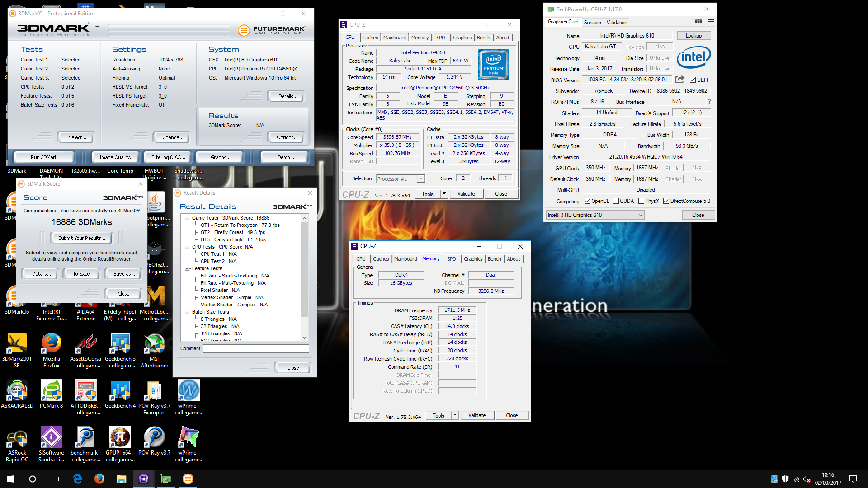Screen dimensions: 868x488
Task: Click the Comment input field
Action: pos(256,348)
